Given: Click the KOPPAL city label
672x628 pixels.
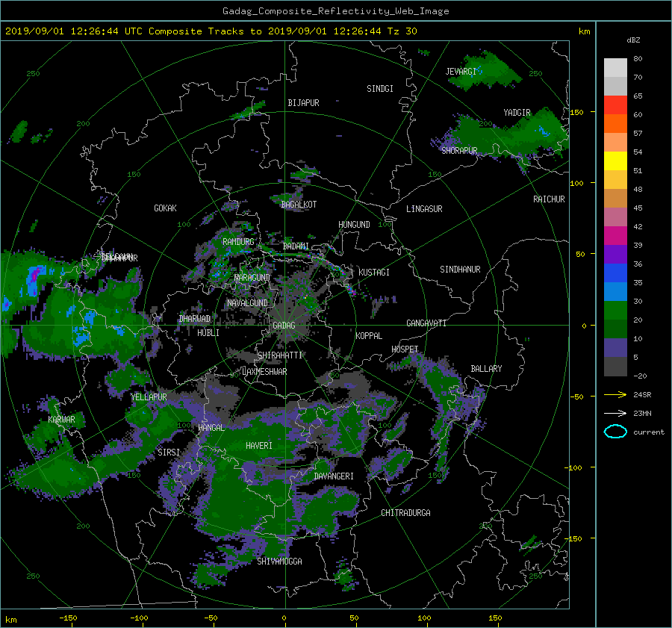Looking at the screenshot, I should pos(369,336).
